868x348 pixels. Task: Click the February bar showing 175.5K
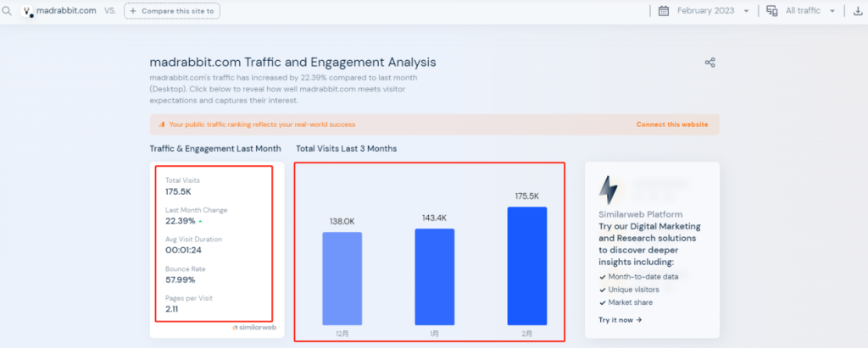(527, 266)
